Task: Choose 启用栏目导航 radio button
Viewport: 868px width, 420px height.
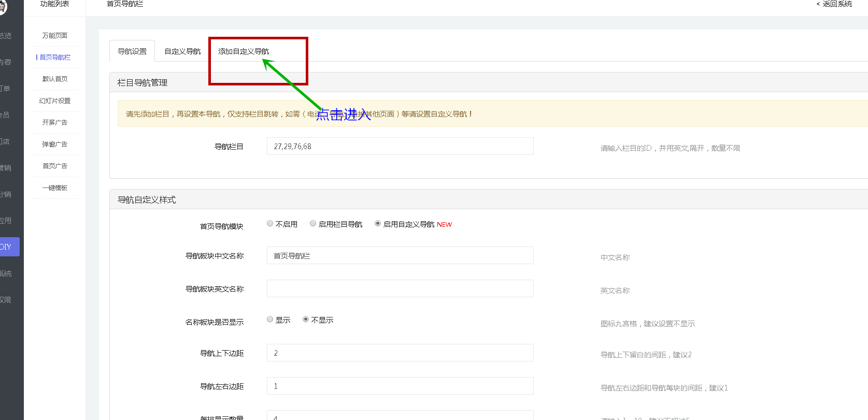Action: pos(313,224)
